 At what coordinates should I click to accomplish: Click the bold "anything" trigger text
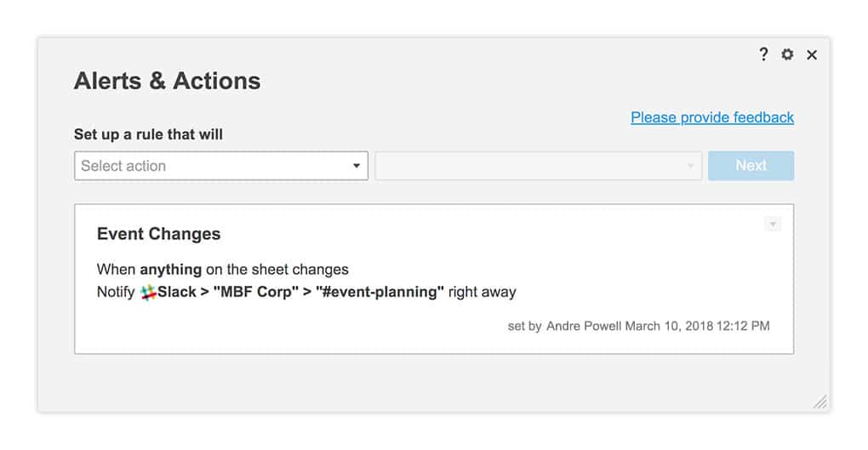170,270
